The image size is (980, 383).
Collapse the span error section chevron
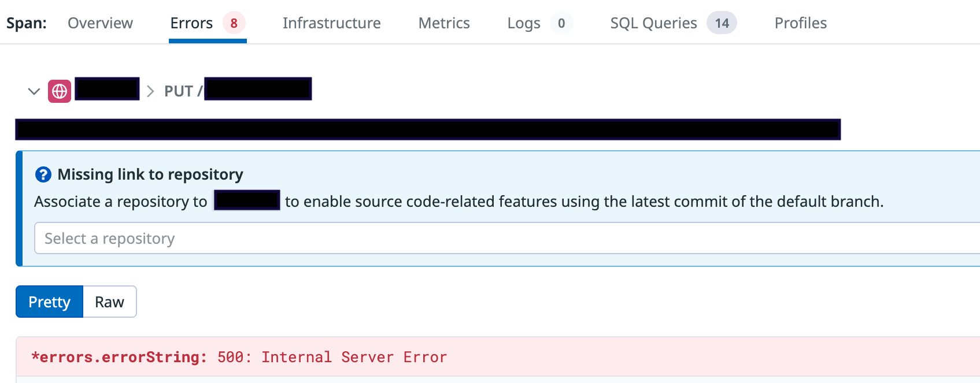click(34, 91)
